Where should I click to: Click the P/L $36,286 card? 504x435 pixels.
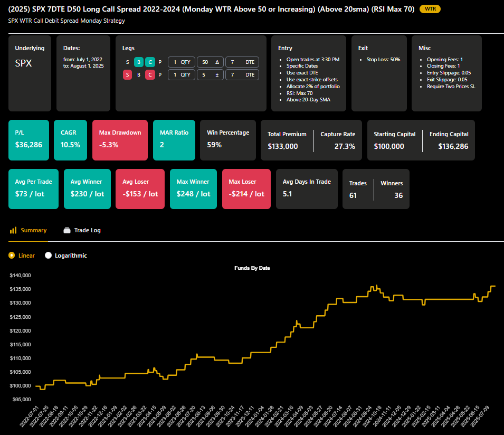(28, 140)
